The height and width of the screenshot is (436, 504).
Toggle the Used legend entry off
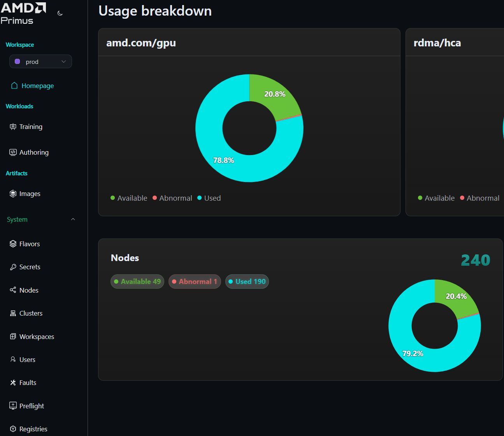(209, 198)
